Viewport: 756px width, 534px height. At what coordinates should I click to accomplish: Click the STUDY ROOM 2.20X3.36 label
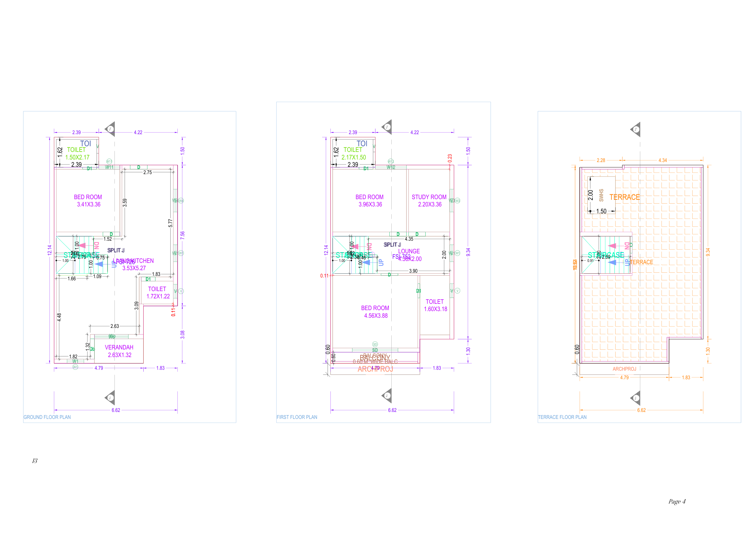[429, 200]
